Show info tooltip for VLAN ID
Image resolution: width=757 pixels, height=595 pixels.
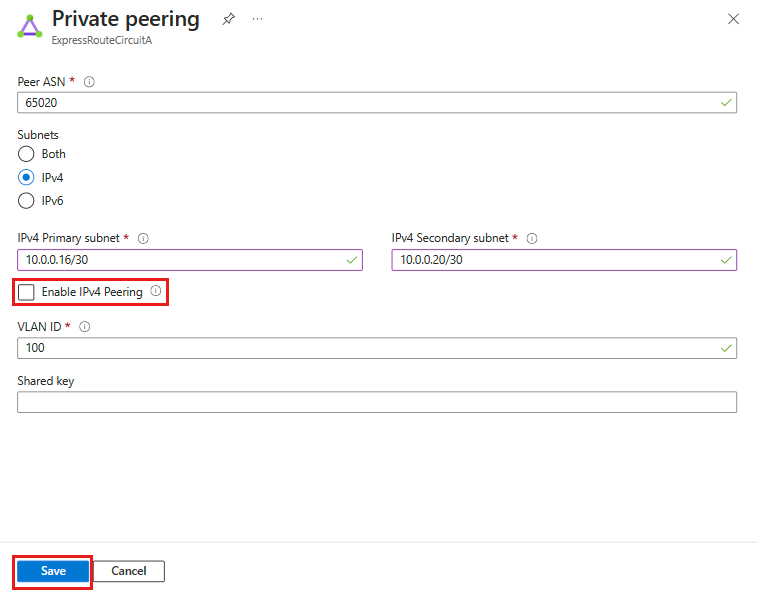click(85, 326)
